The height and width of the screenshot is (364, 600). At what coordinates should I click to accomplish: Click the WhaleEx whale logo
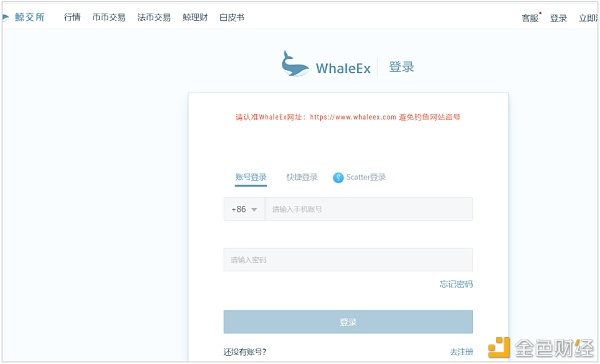(x=295, y=64)
